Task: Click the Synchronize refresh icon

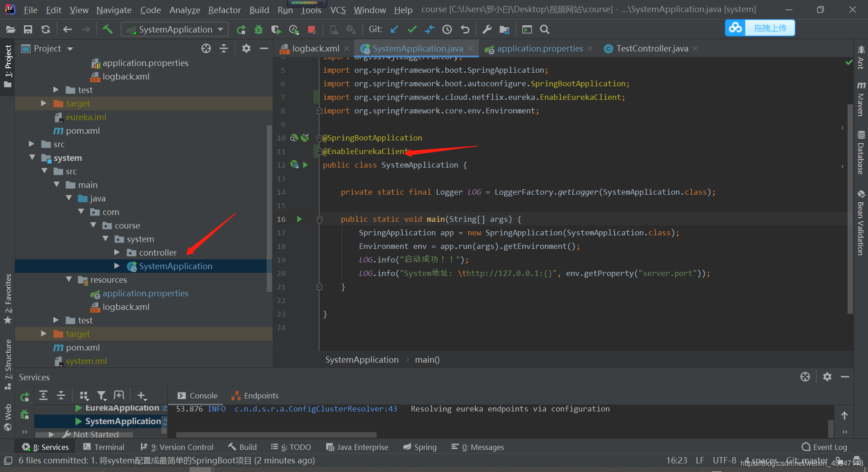Action: pos(46,29)
